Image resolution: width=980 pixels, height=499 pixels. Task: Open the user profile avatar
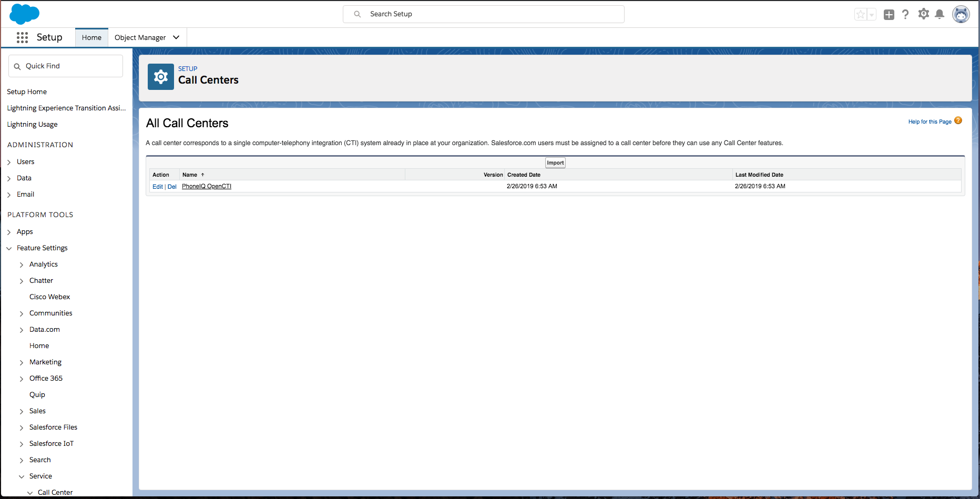point(961,15)
